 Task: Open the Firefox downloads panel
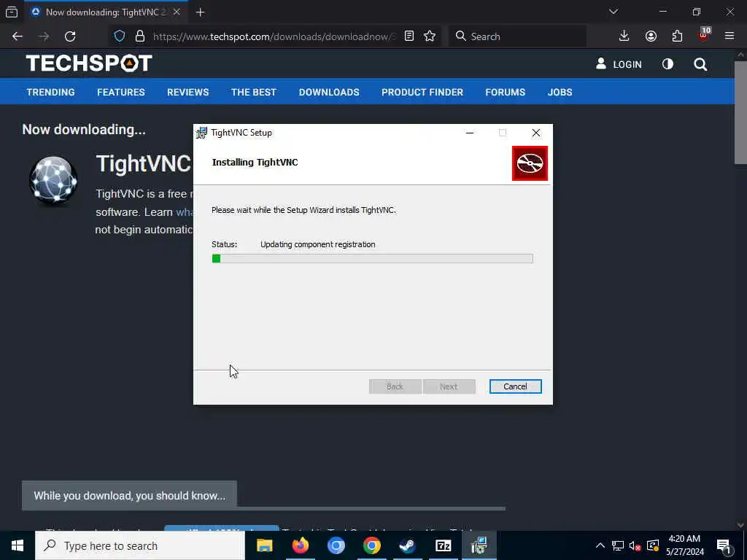[x=624, y=36]
